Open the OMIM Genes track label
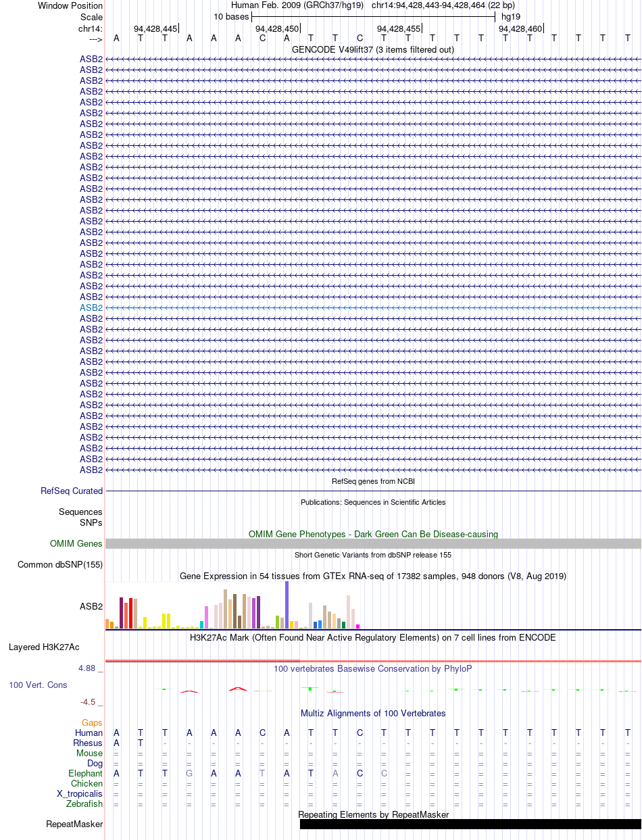Screen dimensions: 642x840 [76, 544]
